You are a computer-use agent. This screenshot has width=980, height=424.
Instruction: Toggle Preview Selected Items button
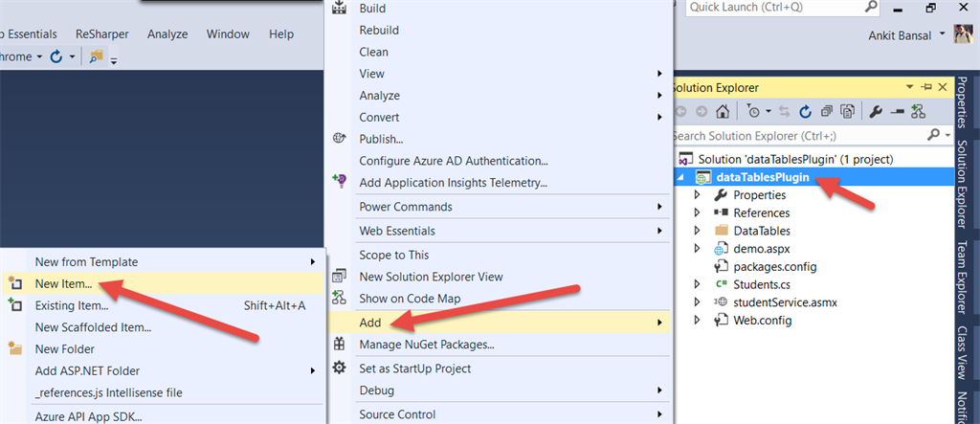896,111
